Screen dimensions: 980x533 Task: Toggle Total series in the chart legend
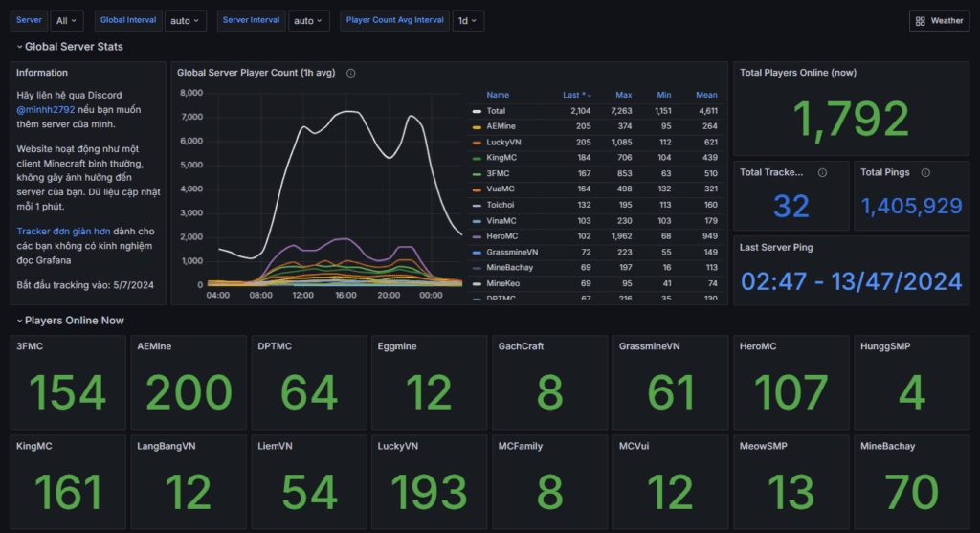(x=496, y=111)
